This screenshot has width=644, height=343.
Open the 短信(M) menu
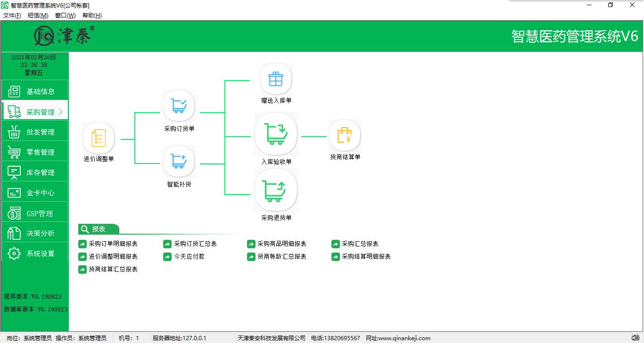(38, 16)
